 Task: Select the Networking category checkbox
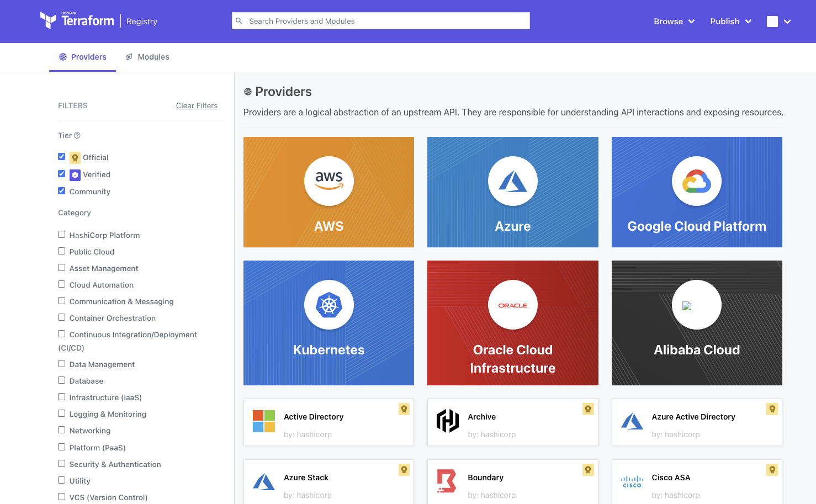tap(62, 430)
